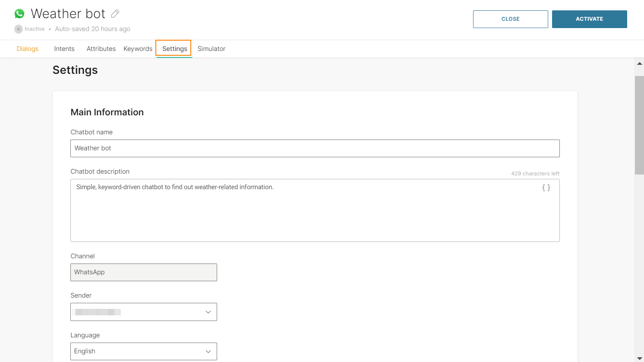Click into the Chatbot name field

click(x=315, y=148)
